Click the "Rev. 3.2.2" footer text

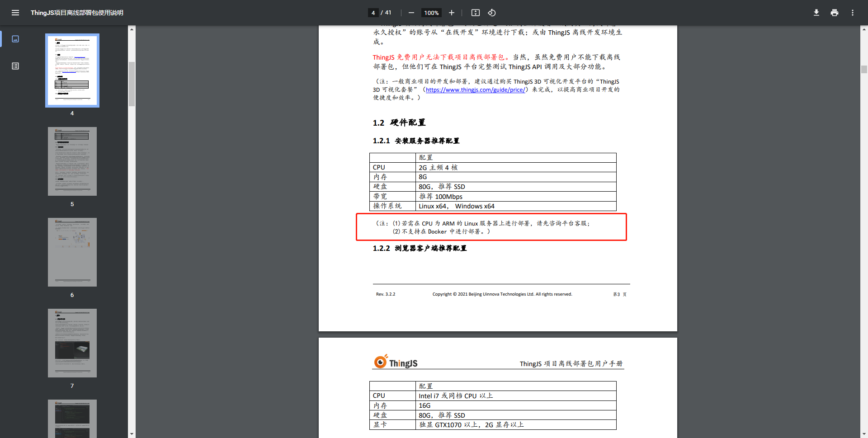tap(386, 294)
